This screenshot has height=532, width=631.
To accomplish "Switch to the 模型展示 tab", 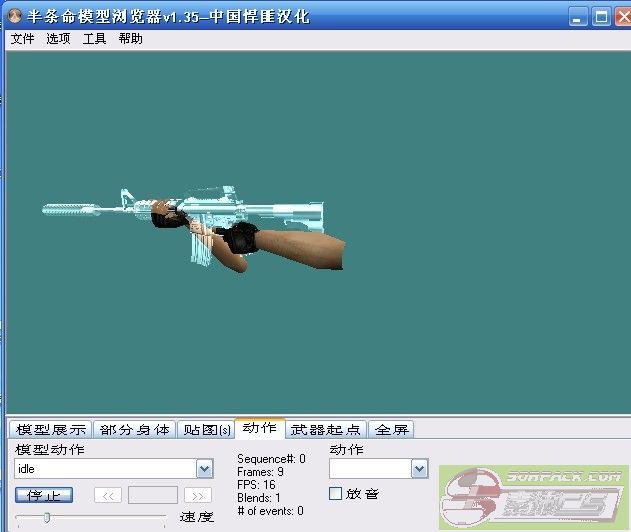I will pos(51,429).
